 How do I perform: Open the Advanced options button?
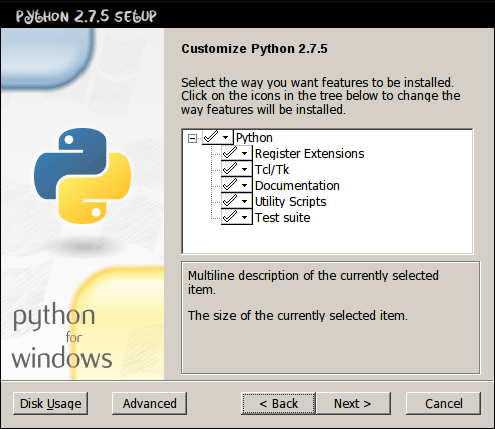149,403
